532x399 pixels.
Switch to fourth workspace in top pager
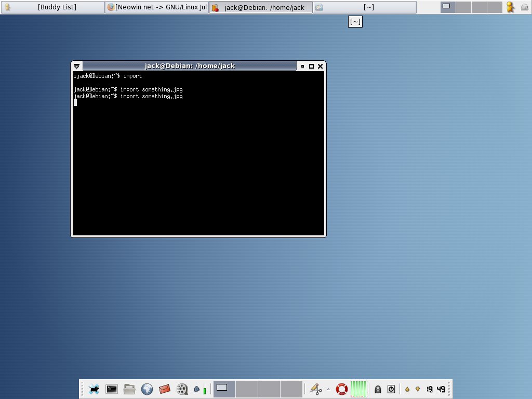tap(494, 7)
